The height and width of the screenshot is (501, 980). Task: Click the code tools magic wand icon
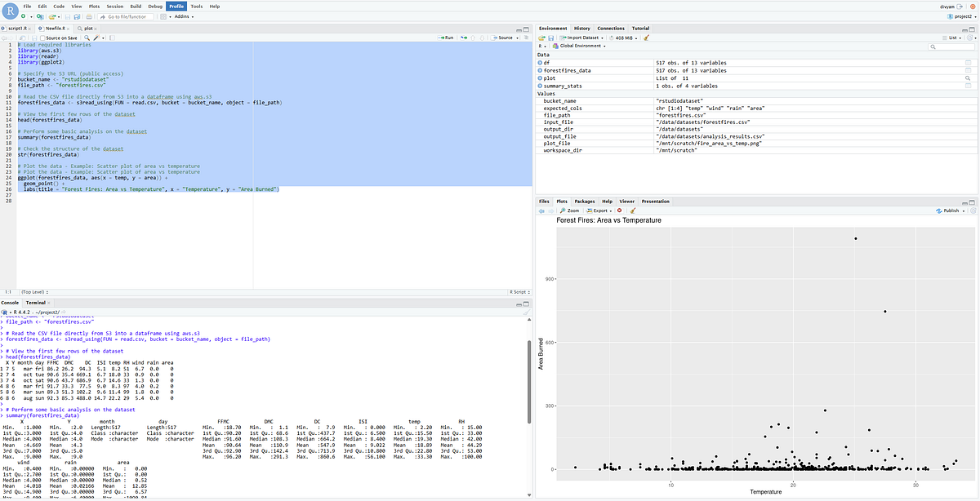pos(96,38)
